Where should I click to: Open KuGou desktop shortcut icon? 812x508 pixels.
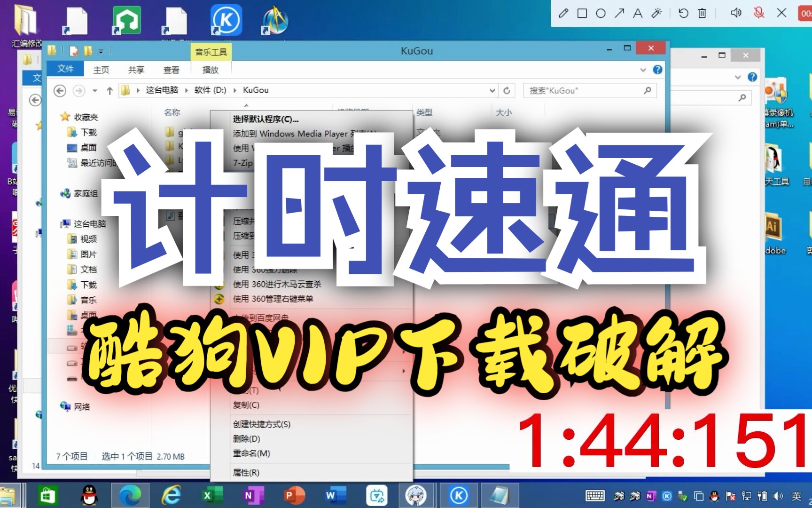[x=226, y=20]
